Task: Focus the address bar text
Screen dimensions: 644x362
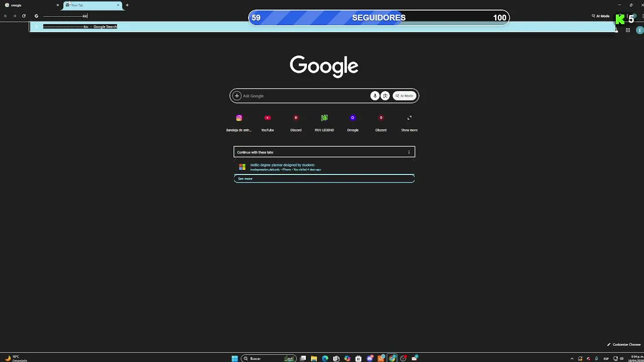Action: click(65, 16)
